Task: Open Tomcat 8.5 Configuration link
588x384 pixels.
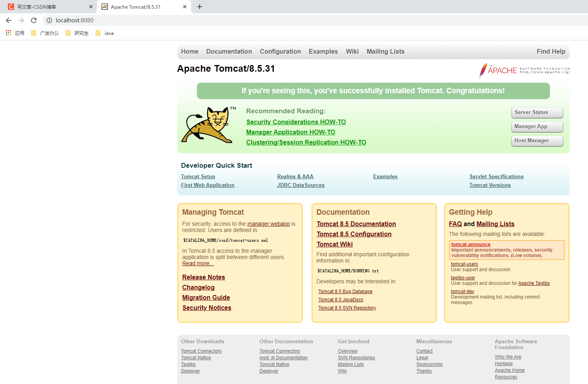Action: (x=354, y=234)
